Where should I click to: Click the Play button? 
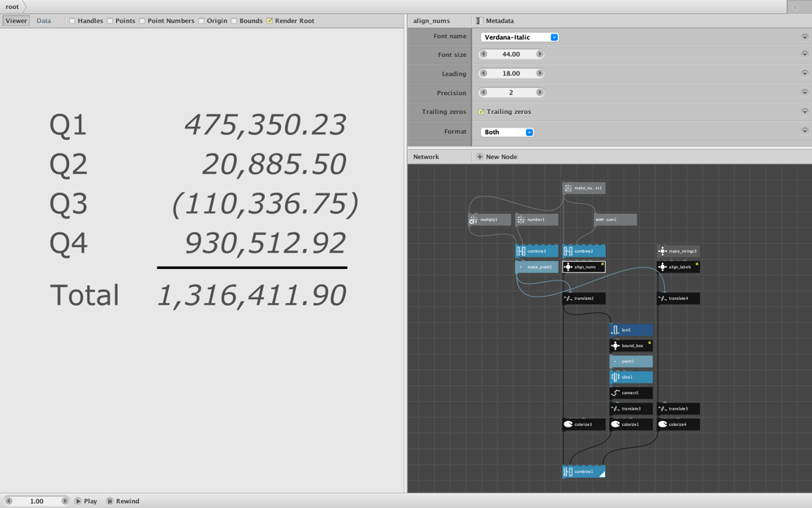point(85,501)
